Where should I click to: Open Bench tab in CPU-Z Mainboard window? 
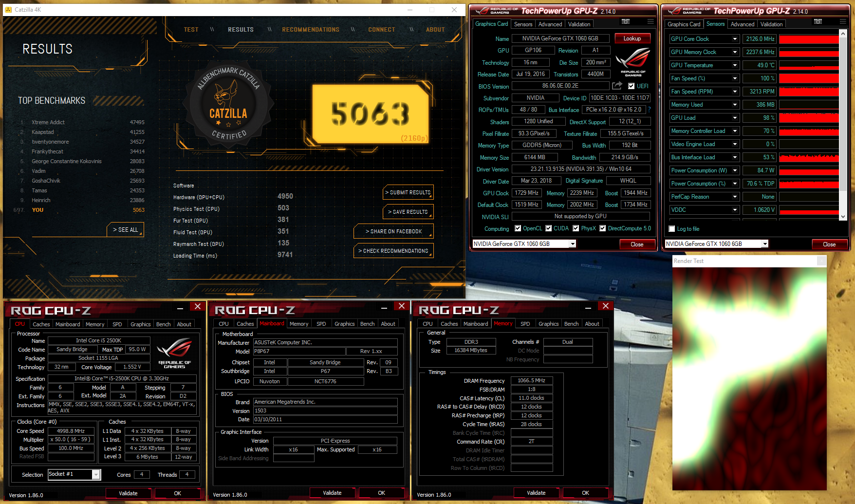click(x=368, y=324)
